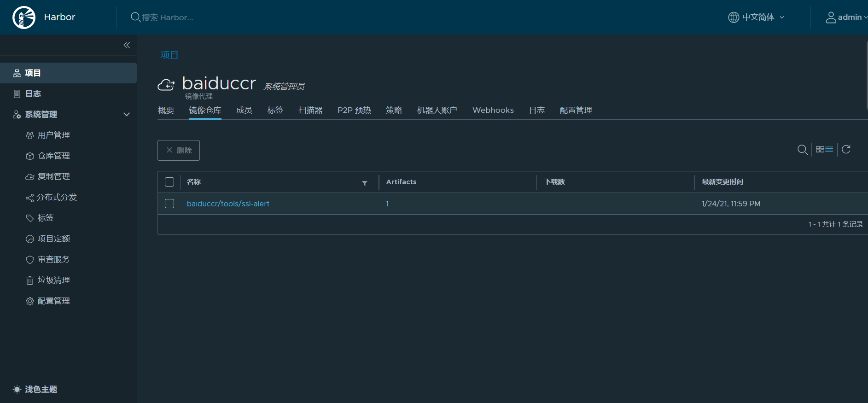Sort by 名称 column header
The width and height of the screenshot is (868, 403).
click(x=193, y=182)
